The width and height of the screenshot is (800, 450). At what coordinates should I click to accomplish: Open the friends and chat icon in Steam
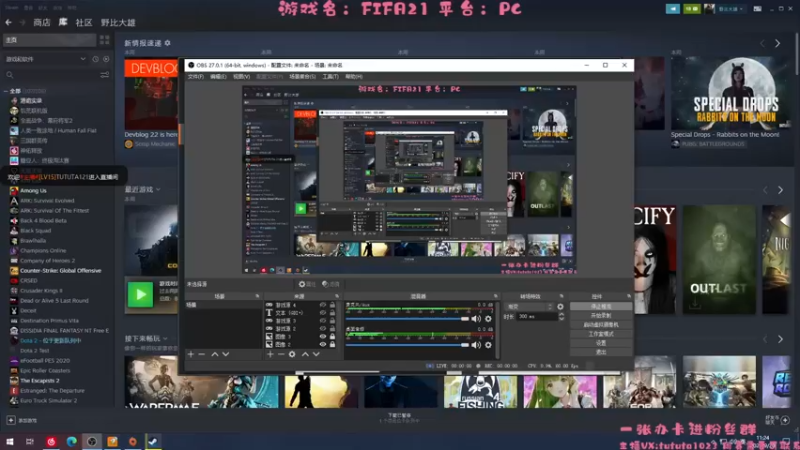coord(785,420)
